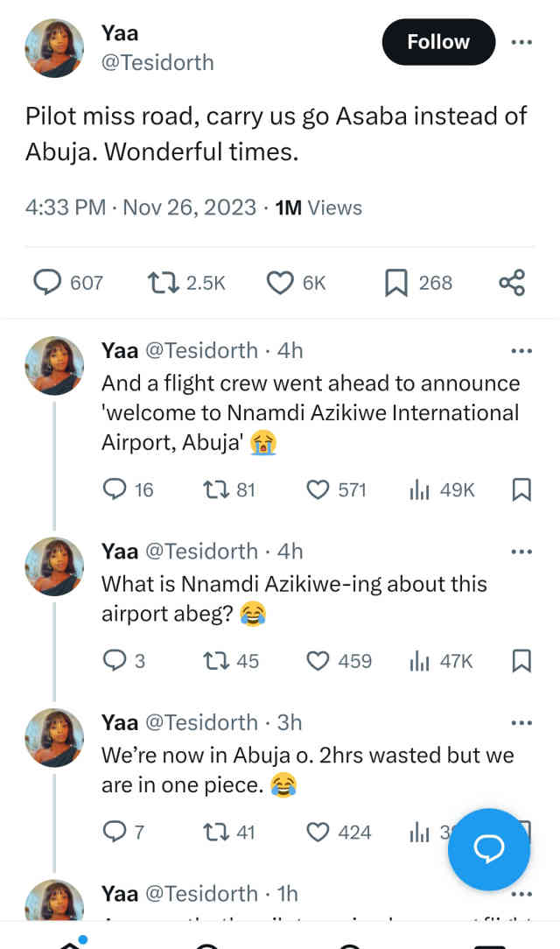View analytics on the 'Nnamdi Azikiwe-ing' reply
The image size is (560, 949).
[417, 661]
